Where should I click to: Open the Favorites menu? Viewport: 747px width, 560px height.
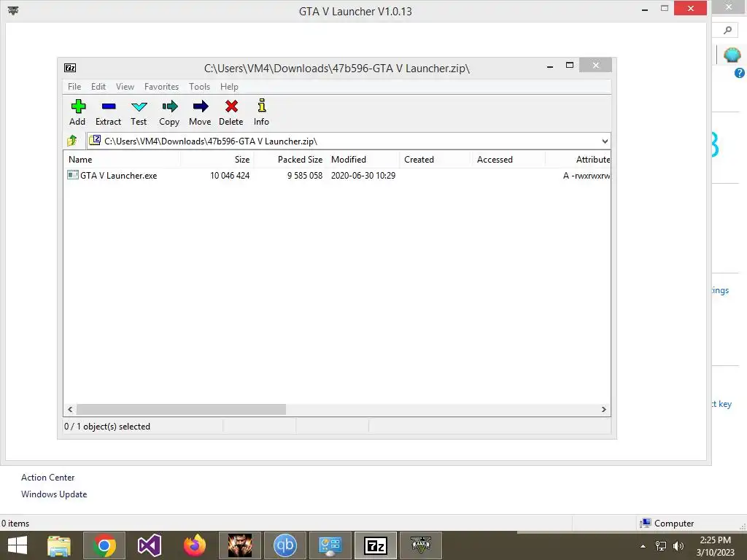161,87
